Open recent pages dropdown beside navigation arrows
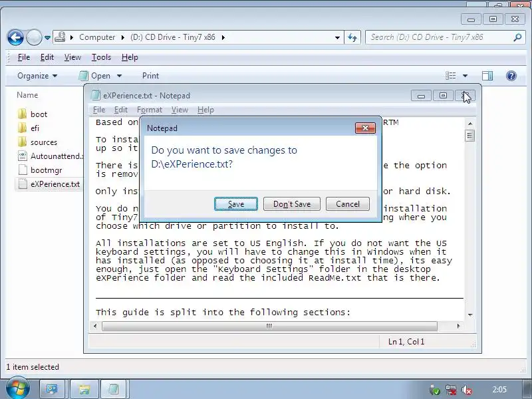This screenshot has width=532, height=399. point(47,38)
